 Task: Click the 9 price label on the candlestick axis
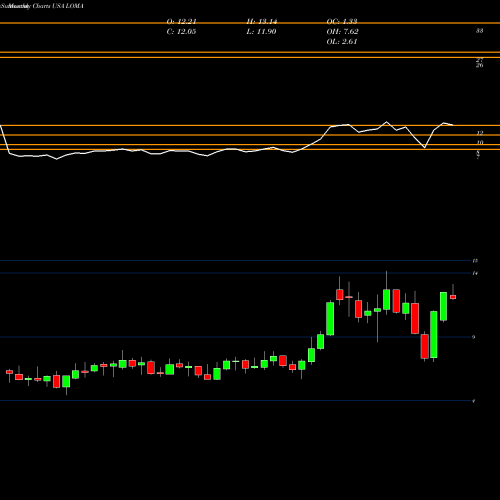pyautogui.click(x=474, y=337)
